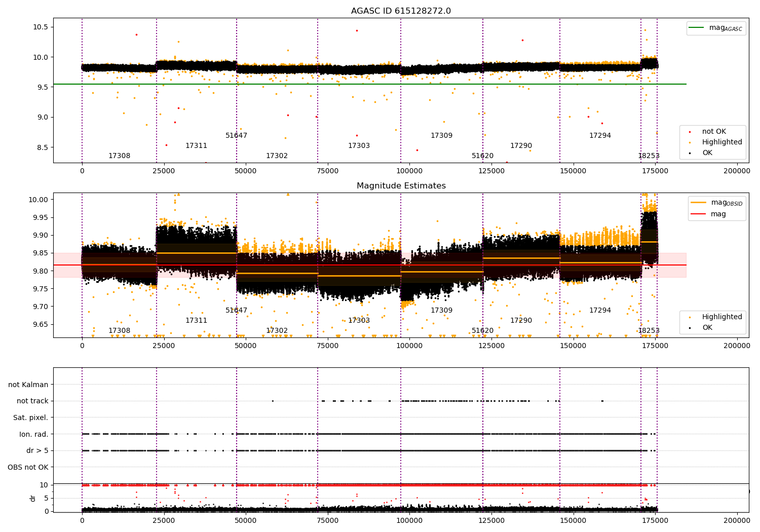The image size is (760, 532).
Task: Click obsid label 17311 in top plot
Action: tap(196, 146)
